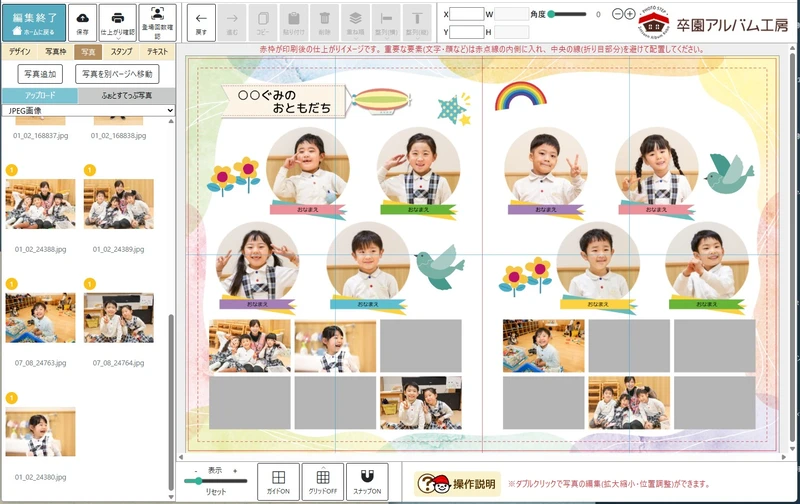Switch to the スタンプ tab
Screen dimensions: 800x504
[121, 50]
